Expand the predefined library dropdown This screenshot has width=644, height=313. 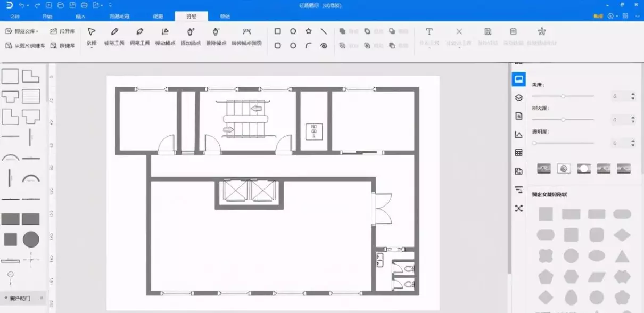pos(23,31)
